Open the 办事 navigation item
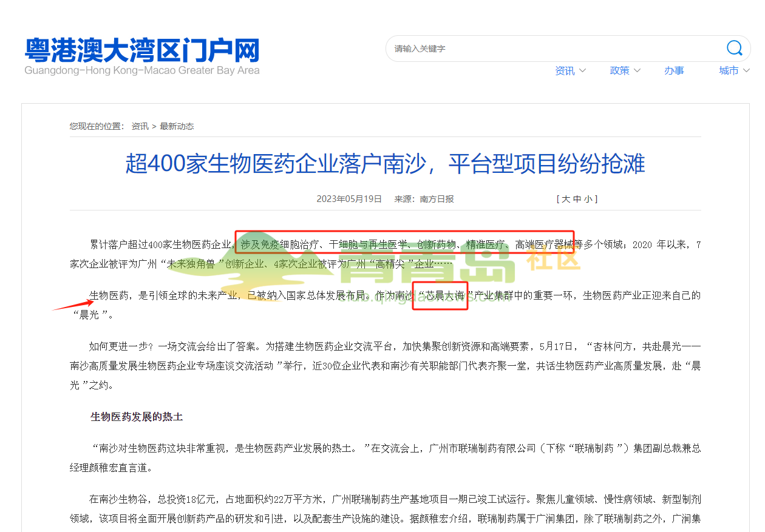The height and width of the screenshot is (532, 765). pos(674,70)
